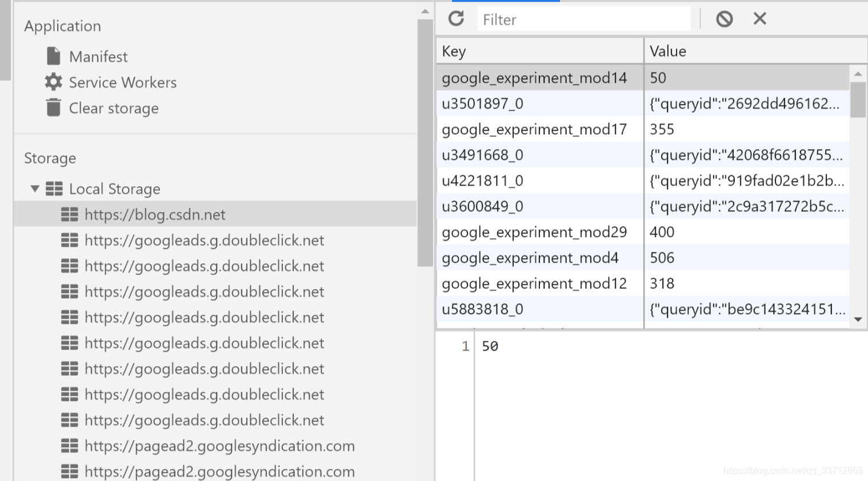Click the value cell 506
868x481 pixels.
747,258
